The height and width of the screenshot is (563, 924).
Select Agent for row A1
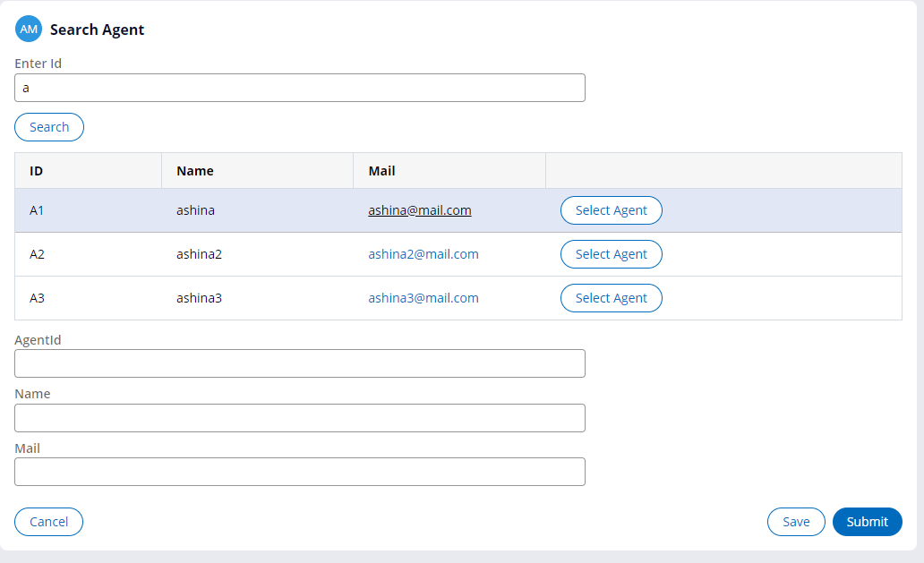pyautogui.click(x=611, y=209)
